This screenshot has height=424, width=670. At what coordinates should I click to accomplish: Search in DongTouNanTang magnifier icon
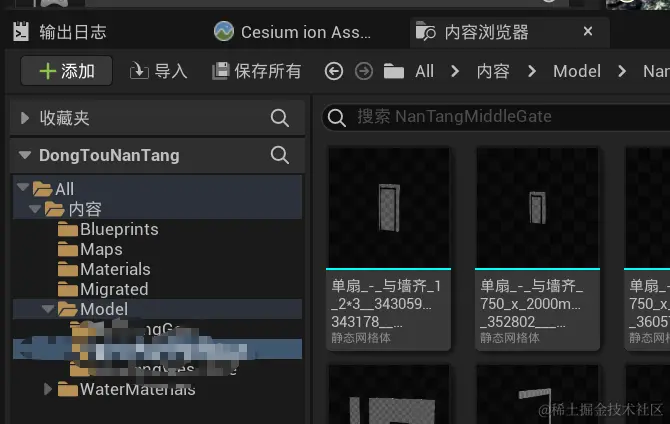(280, 155)
